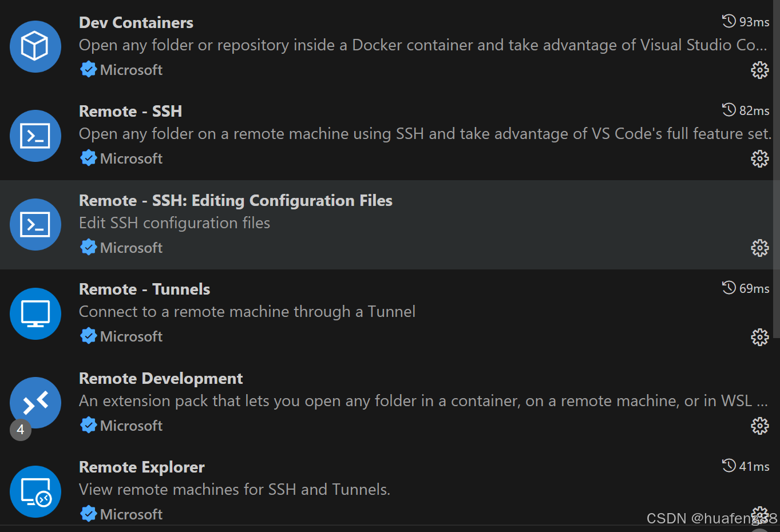Select the 'Remote Explorer' extension title

pyautogui.click(x=141, y=467)
